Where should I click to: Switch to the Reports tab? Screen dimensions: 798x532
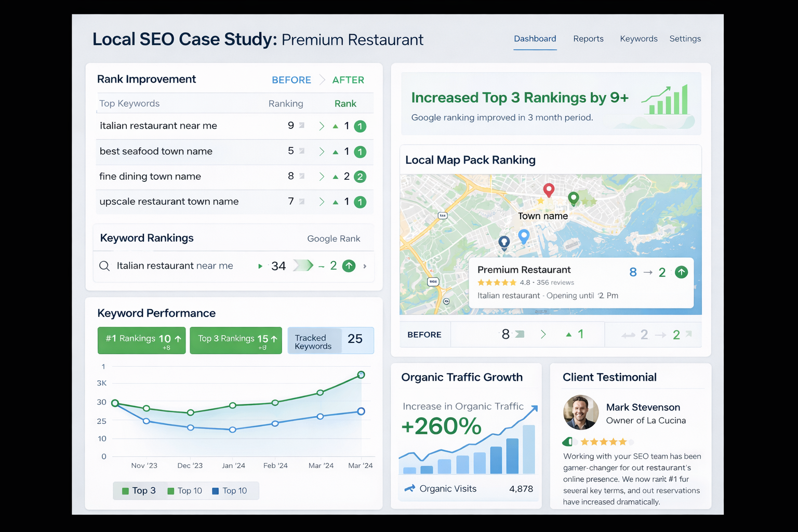(x=588, y=39)
